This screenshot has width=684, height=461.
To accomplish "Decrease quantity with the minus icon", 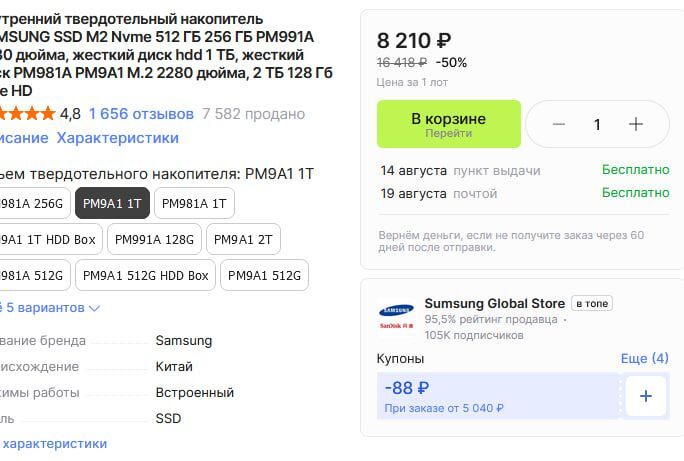I will [558, 124].
